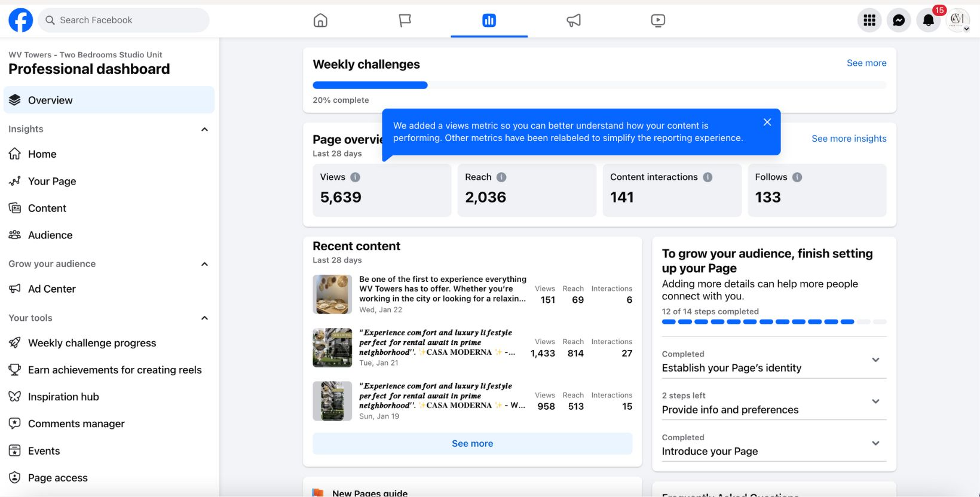Open Ad Center
980x497 pixels.
pos(109,289)
